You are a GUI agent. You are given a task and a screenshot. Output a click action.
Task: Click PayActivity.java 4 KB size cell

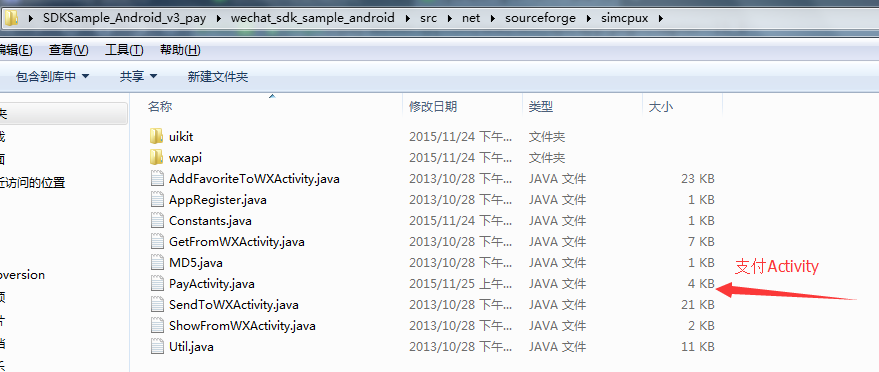coord(701,284)
